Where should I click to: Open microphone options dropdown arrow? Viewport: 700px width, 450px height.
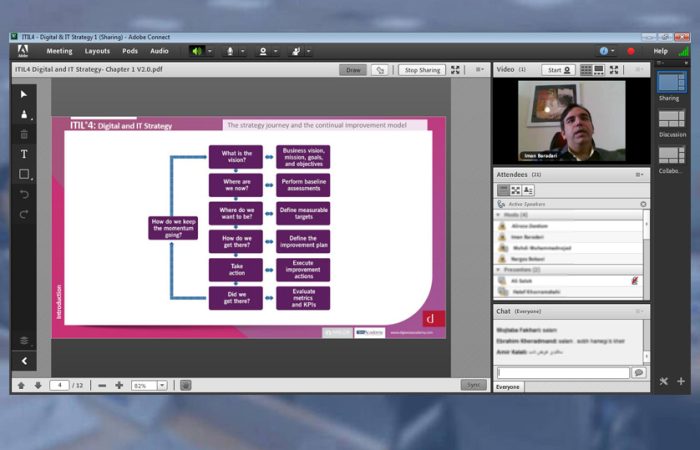(243, 51)
